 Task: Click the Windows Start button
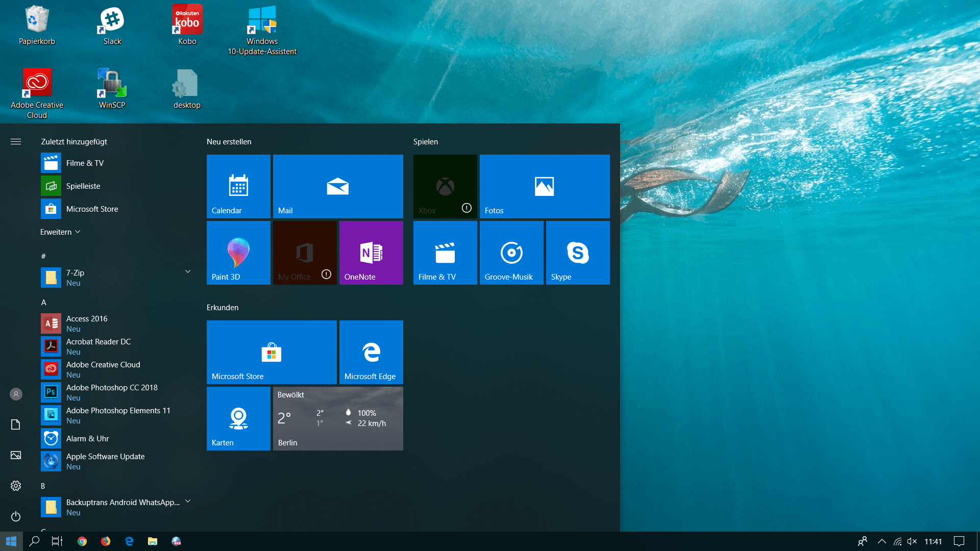tap(11, 541)
